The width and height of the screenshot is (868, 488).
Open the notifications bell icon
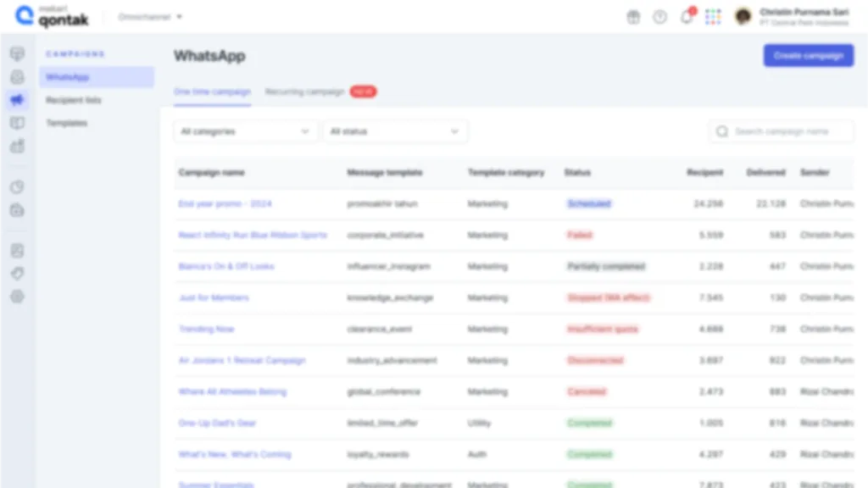tap(687, 17)
